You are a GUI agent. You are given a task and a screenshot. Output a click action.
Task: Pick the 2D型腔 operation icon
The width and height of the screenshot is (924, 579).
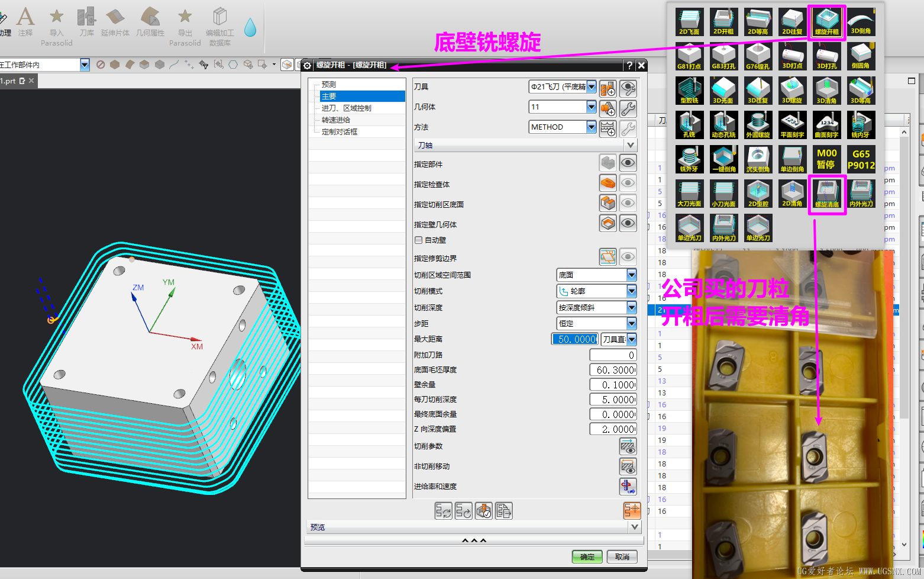coord(758,194)
